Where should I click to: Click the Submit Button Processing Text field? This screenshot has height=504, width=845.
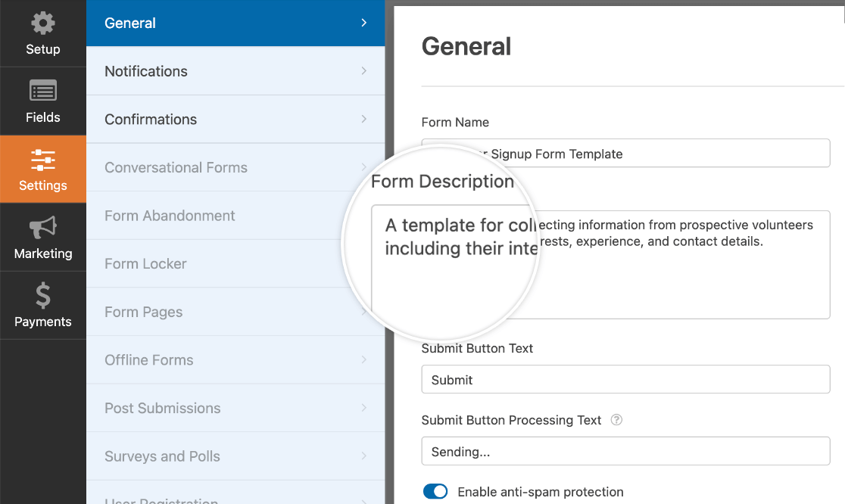pyautogui.click(x=625, y=451)
